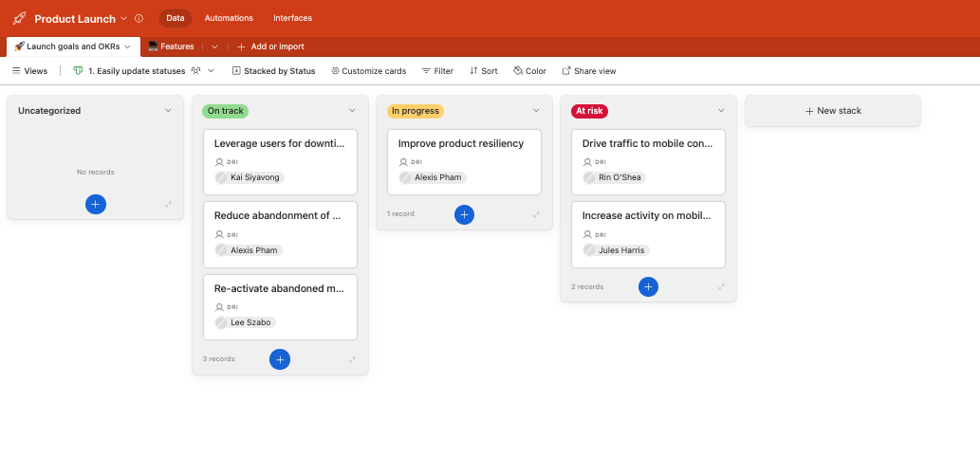Image resolution: width=980 pixels, height=476 pixels.
Task: Open Customize cards settings
Action: [368, 70]
